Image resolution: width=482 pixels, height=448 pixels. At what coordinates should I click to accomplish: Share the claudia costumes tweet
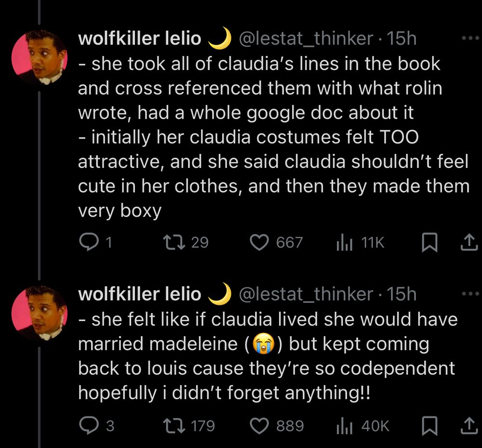click(x=469, y=242)
